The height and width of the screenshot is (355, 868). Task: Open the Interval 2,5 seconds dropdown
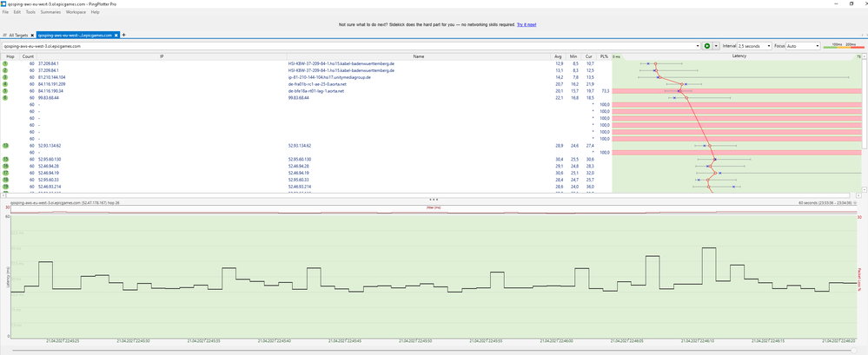[x=754, y=47]
